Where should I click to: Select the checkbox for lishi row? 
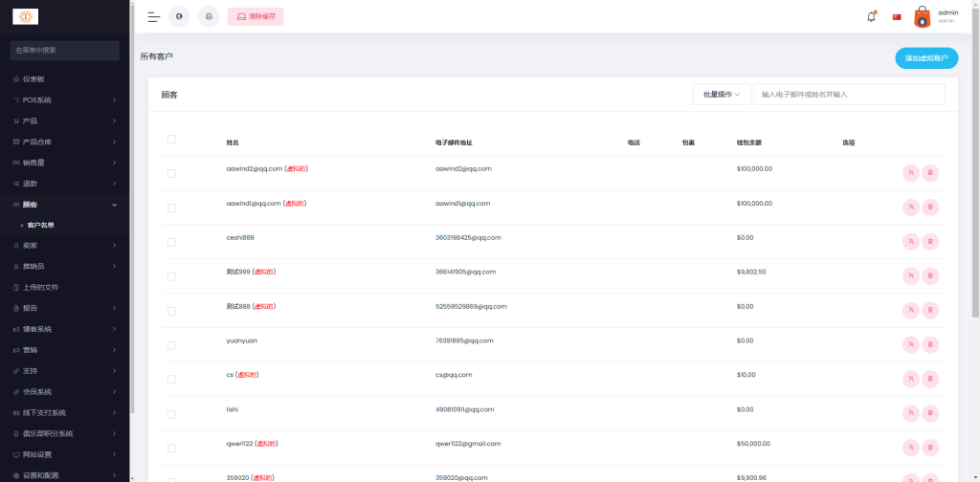coord(171,414)
